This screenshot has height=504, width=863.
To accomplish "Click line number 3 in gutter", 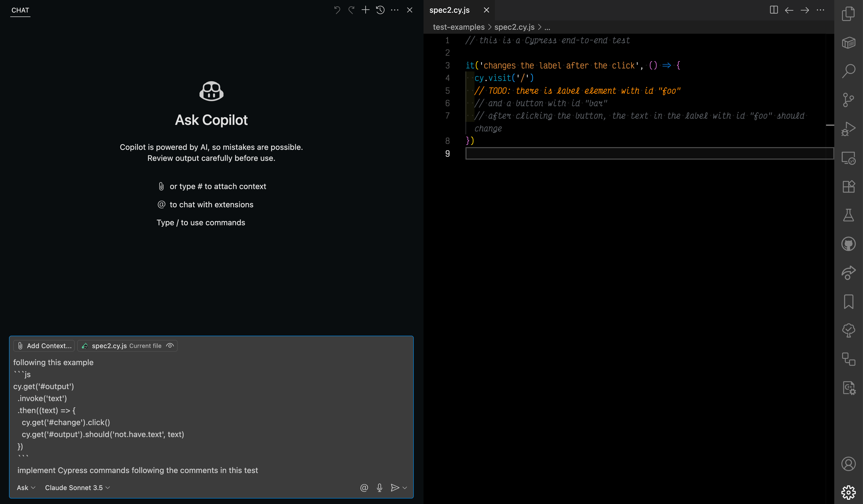I will click(447, 65).
